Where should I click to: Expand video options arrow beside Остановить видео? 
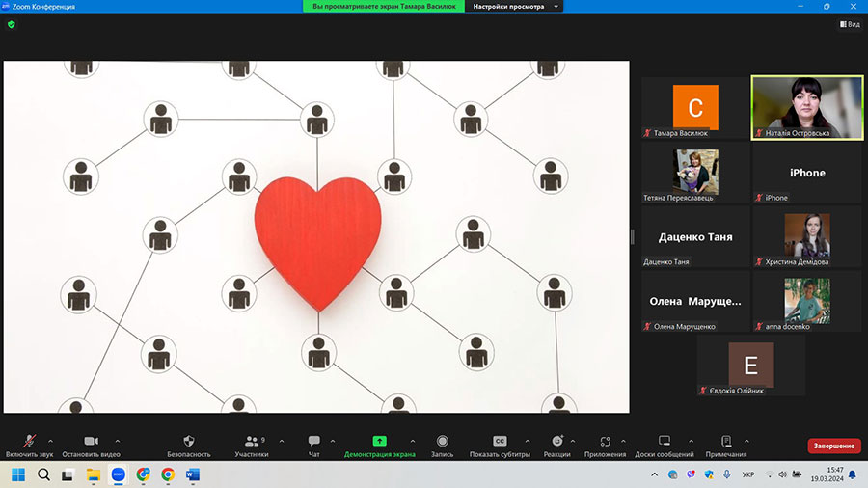[118, 441]
